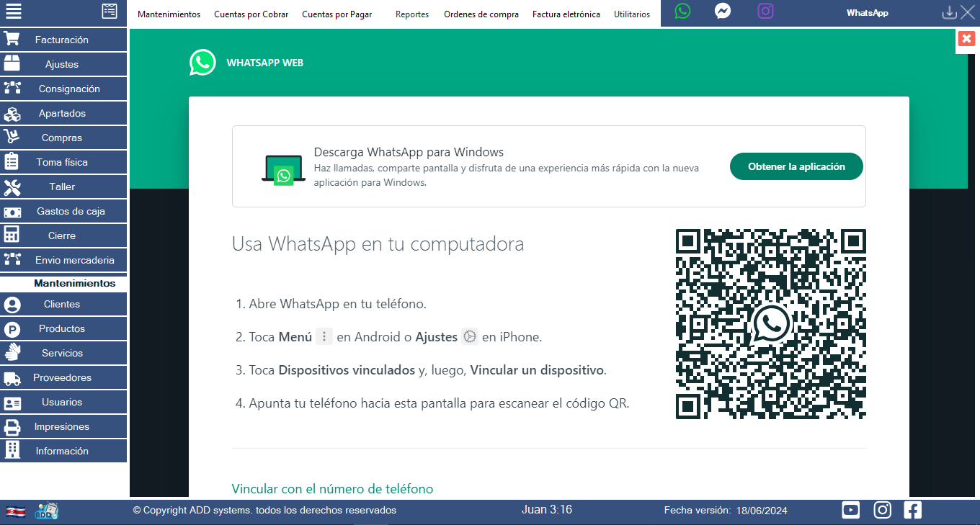Click the Ajustes box icon

(x=12, y=63)
